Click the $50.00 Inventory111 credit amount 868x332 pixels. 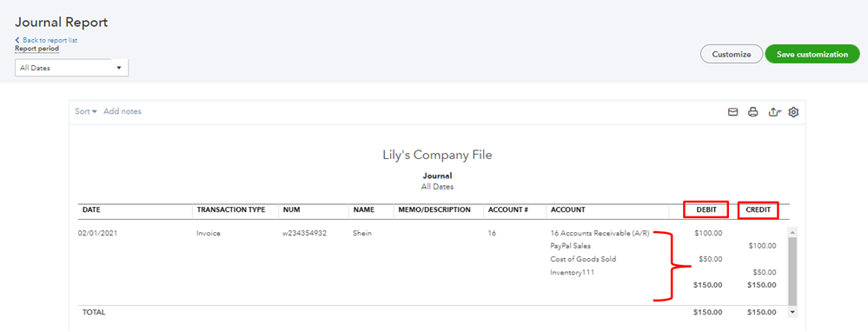(x=764, y=272)
